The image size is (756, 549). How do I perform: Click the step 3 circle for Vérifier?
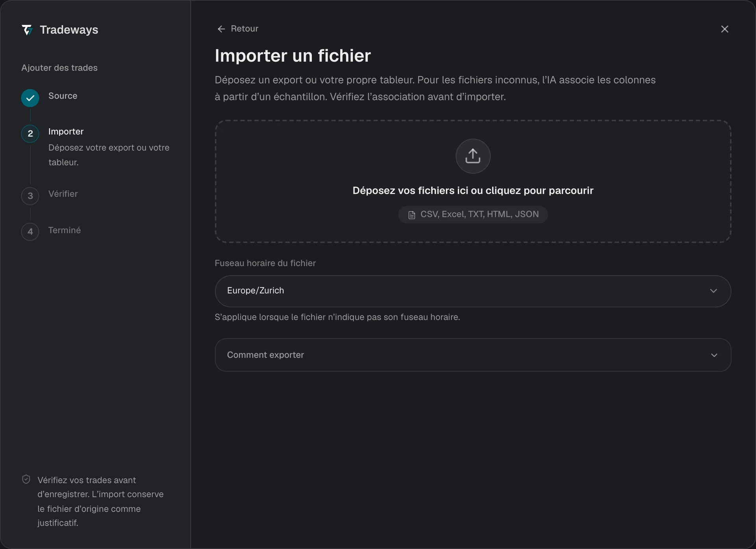30,196
